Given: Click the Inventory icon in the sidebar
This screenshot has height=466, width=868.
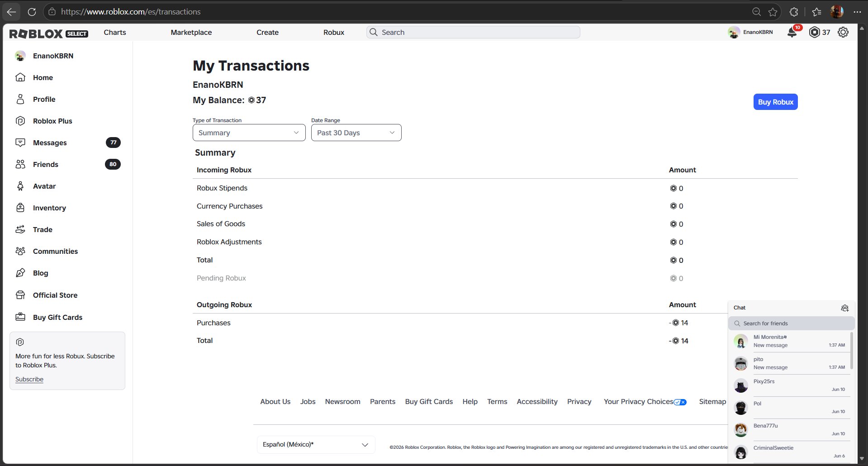Looking at the screenshot, I should click(x=20, y=208).
